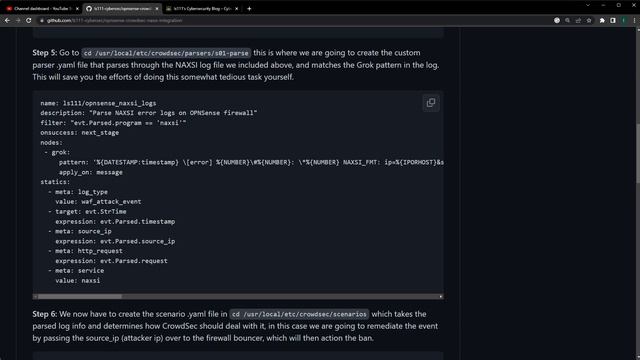Bookmark this page with the star

tap(589, 20)
